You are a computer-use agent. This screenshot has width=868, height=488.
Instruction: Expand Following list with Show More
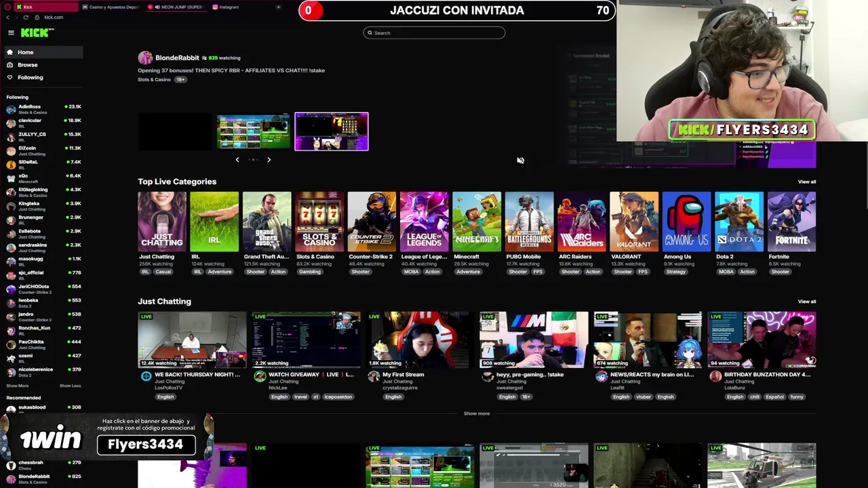click(18, 386)
